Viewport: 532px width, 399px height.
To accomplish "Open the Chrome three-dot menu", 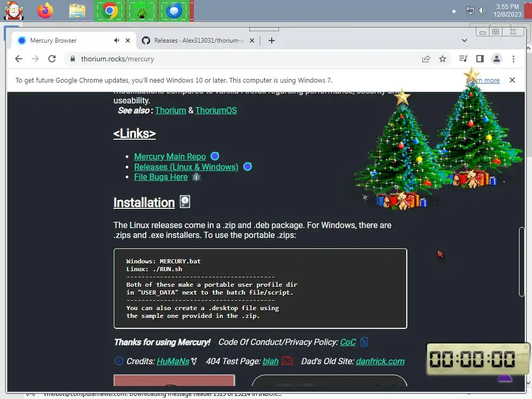I will pyautogui.click(x=513, y=59).
